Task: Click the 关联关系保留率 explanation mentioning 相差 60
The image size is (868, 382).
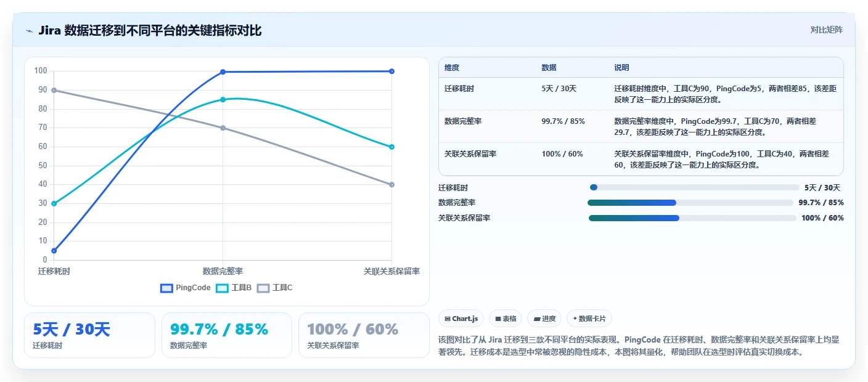Action: (721, 159)
